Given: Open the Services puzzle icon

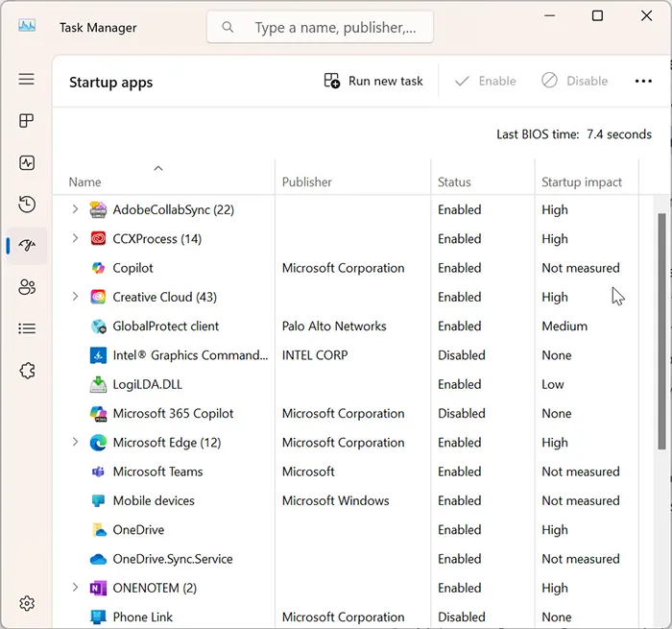Looking at the screenshot, I should coord(27,371).
